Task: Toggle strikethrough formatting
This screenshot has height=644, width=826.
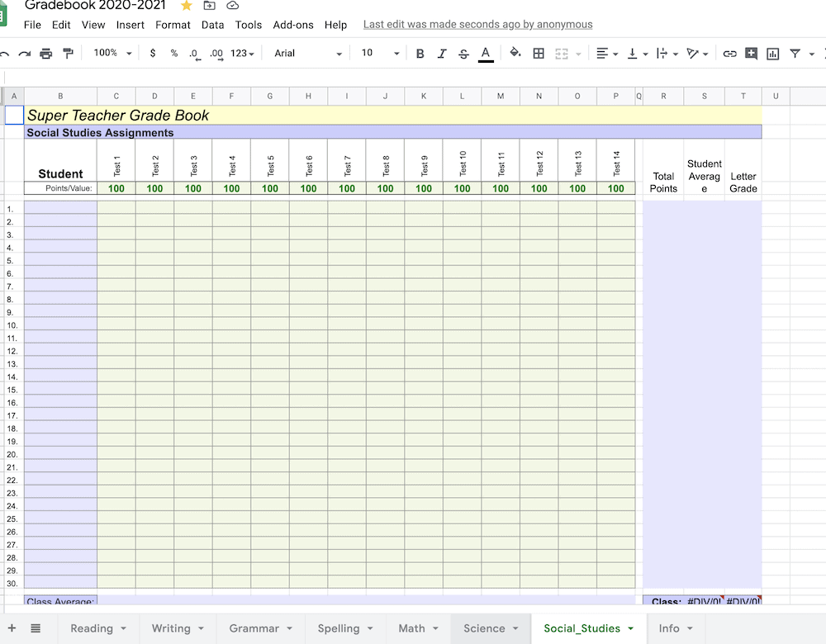Action: click(x=463, y=54)
